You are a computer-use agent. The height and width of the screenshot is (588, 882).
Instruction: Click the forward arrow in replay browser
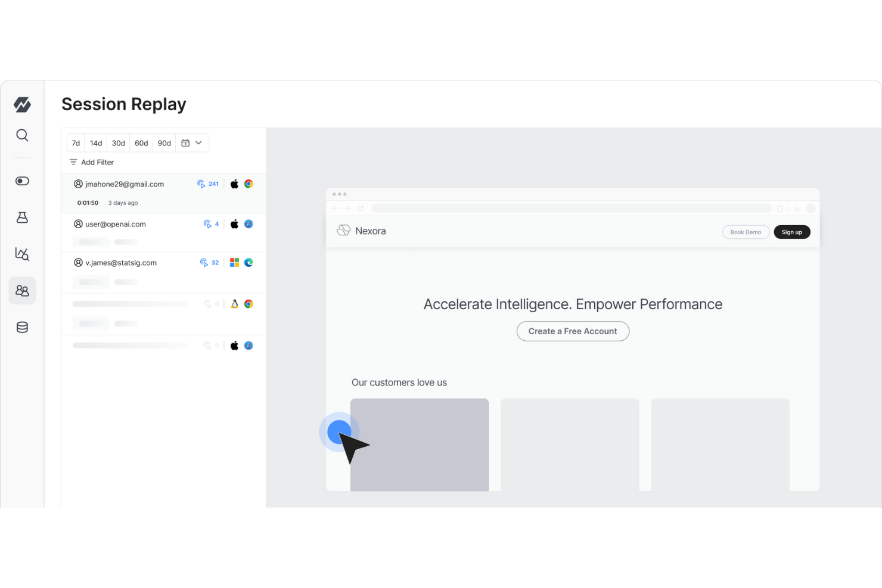click(x=347, y=209)
